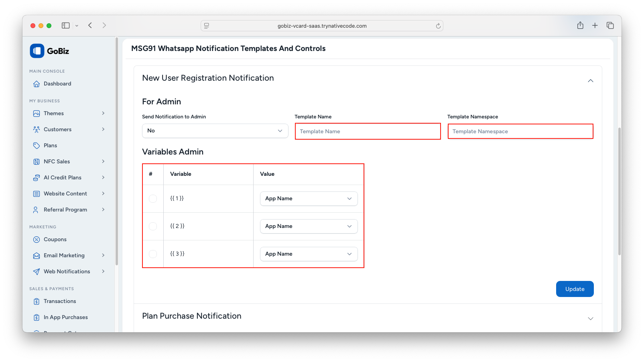Click the main page vertical scrollbar
Screen dimensions: 644x362
tap(620, 191)
